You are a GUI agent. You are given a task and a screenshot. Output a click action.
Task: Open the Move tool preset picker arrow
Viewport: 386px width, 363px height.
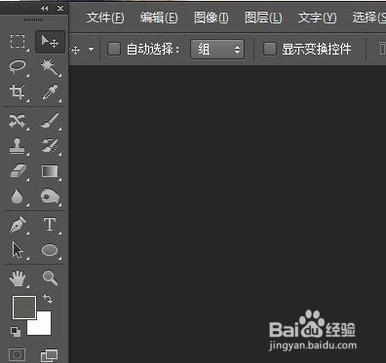click(x=91, y=50)
